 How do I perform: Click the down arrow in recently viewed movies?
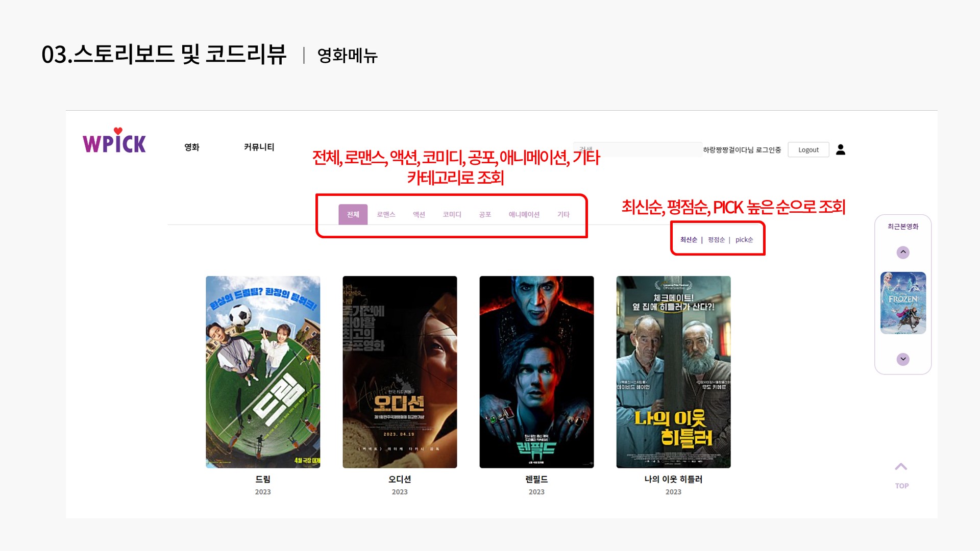(903, 359)
